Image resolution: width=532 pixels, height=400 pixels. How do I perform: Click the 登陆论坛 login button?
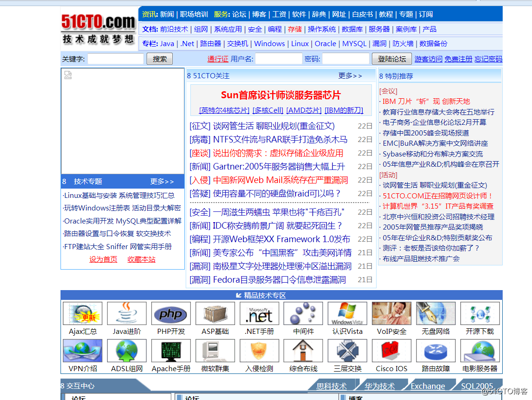tap(392, 59)
